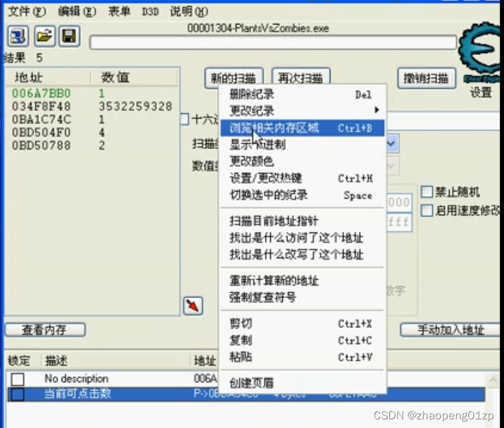Select 找出是什么改写了这个地址
Viewport: 504px width, 428px height.
pos(303,254)
